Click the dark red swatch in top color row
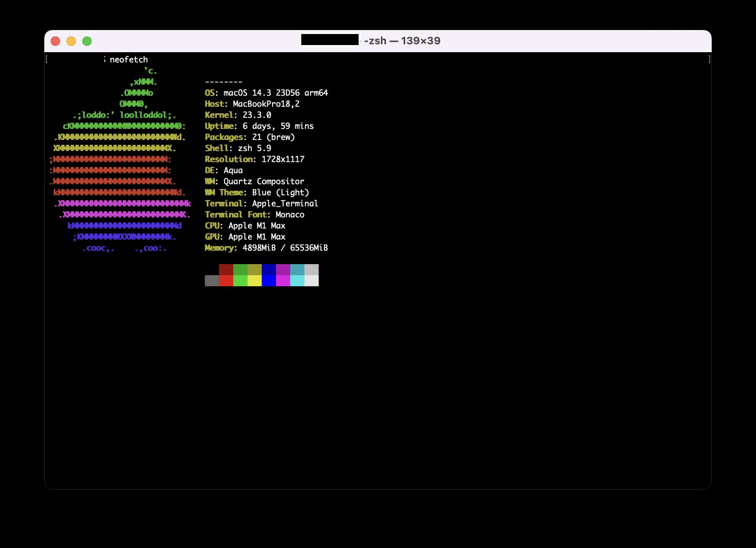This screenshot has width=756, height=548. coord(226,270)
